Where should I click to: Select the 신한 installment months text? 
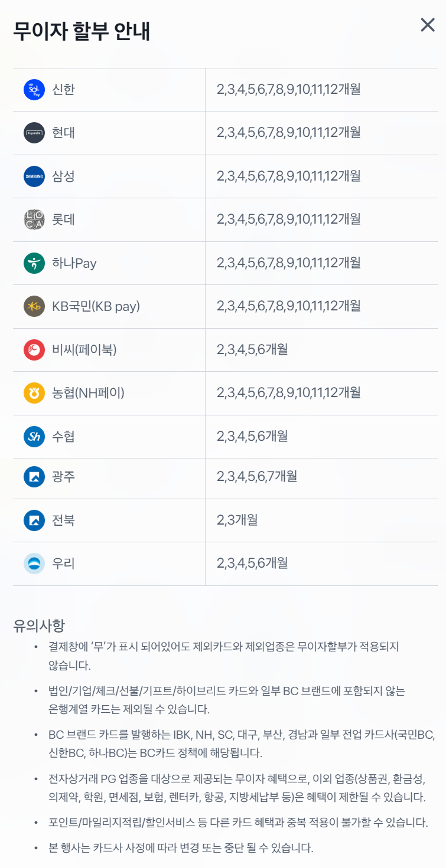click(288, 90)
